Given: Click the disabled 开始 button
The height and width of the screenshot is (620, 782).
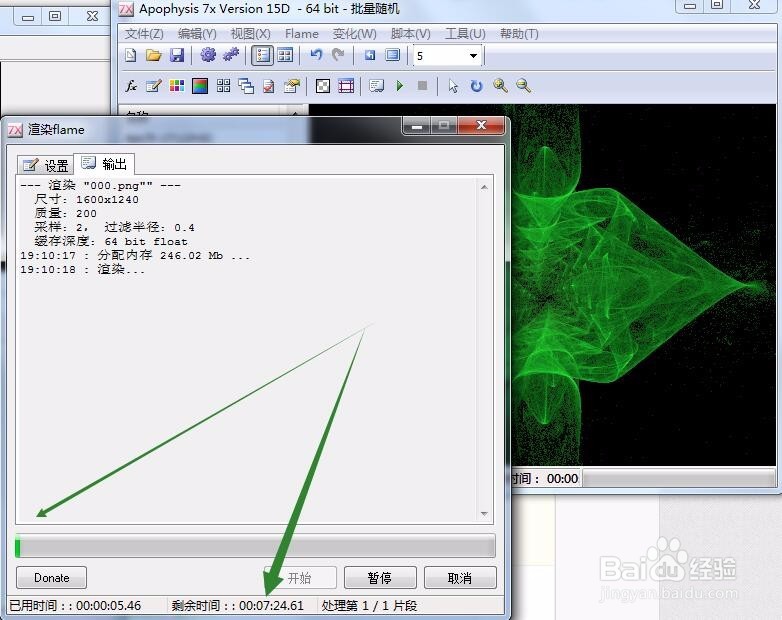Looking at the screenshot, I should pos(300,578).
